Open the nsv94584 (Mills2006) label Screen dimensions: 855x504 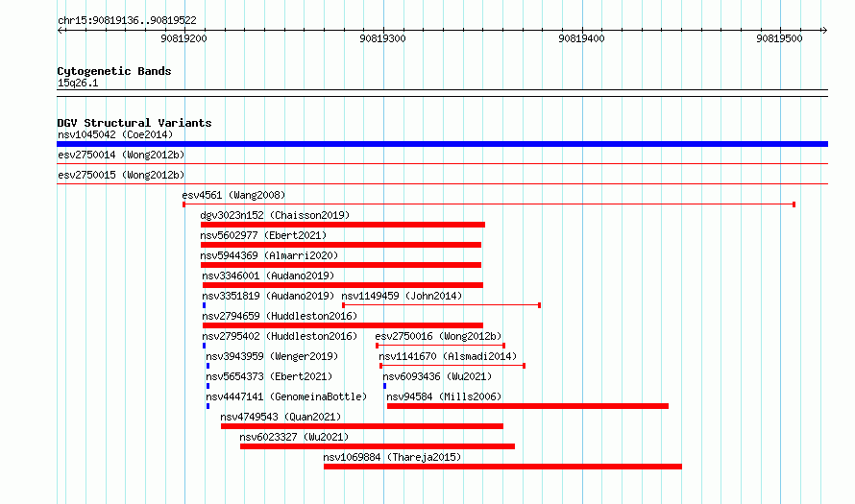[x=444, y=396]
